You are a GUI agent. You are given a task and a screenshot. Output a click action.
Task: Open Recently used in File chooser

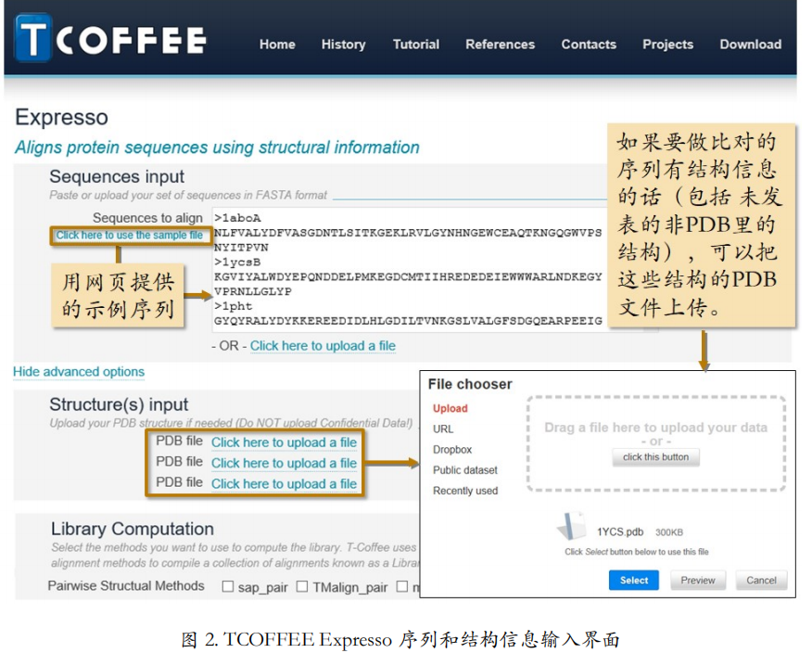tap(465, 491)
